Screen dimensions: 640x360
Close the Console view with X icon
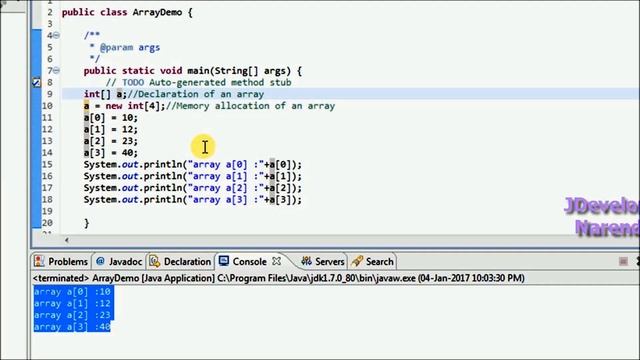tap(276, 260)
